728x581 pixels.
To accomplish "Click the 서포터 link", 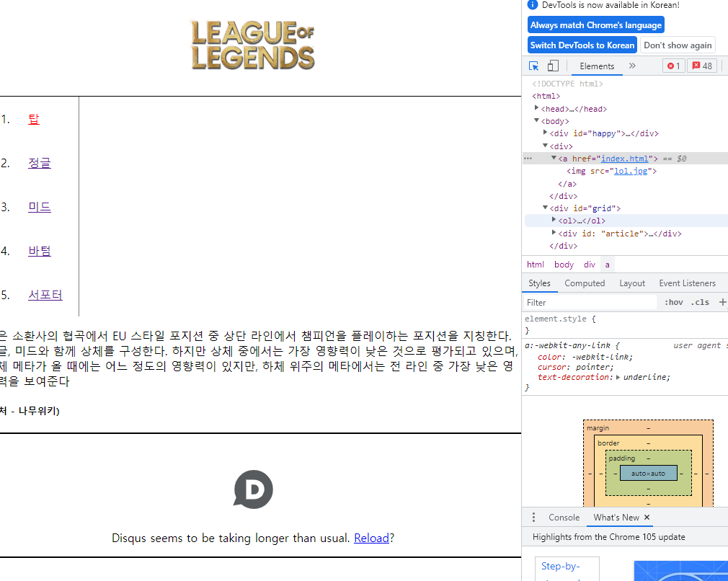I will pos(45,295).
